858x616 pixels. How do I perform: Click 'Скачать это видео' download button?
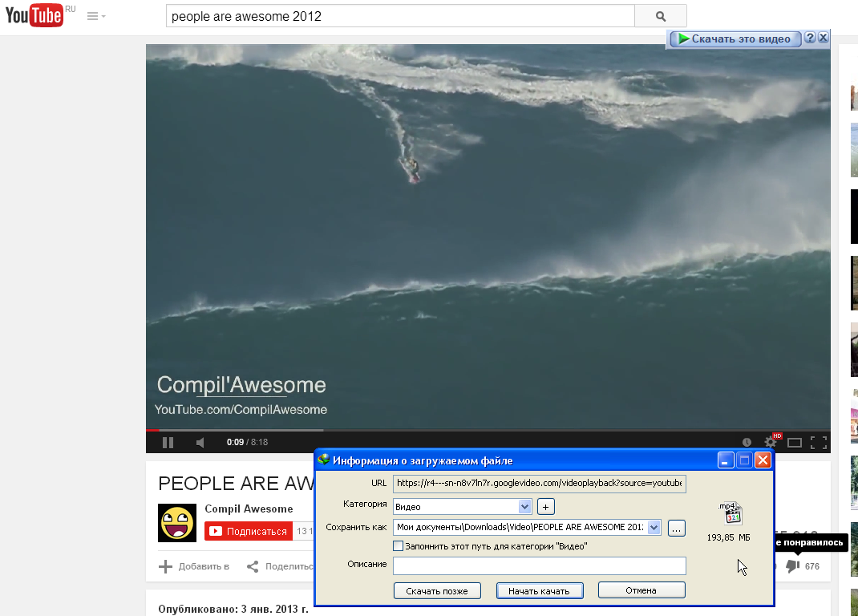pos(735,38)
